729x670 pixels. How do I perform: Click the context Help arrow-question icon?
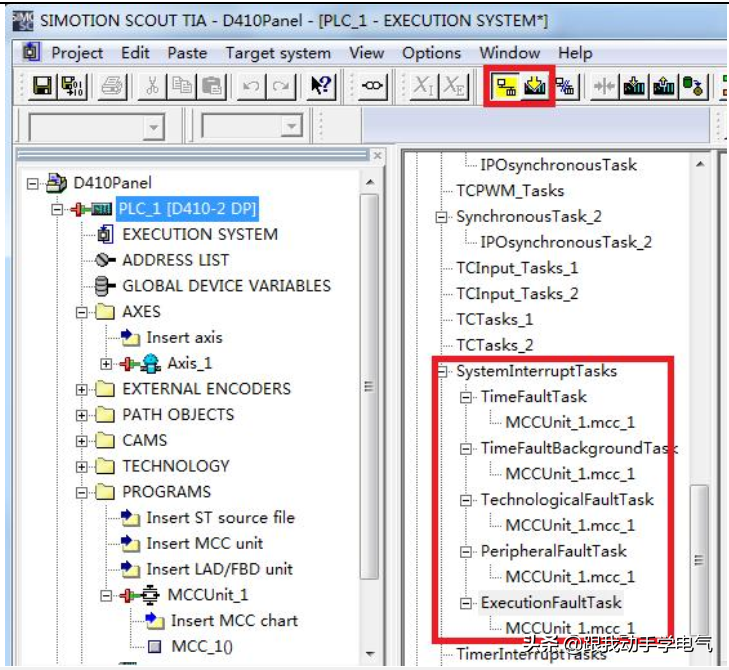tap(321, 87)
